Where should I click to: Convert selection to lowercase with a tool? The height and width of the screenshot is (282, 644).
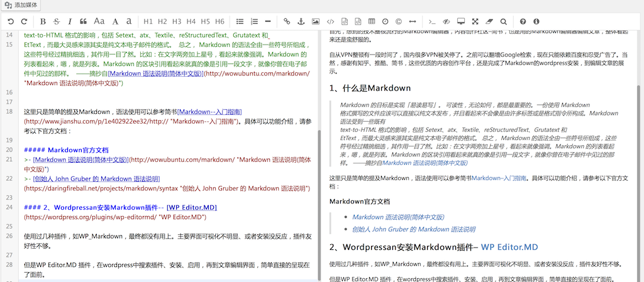click(x=128, y=21)
